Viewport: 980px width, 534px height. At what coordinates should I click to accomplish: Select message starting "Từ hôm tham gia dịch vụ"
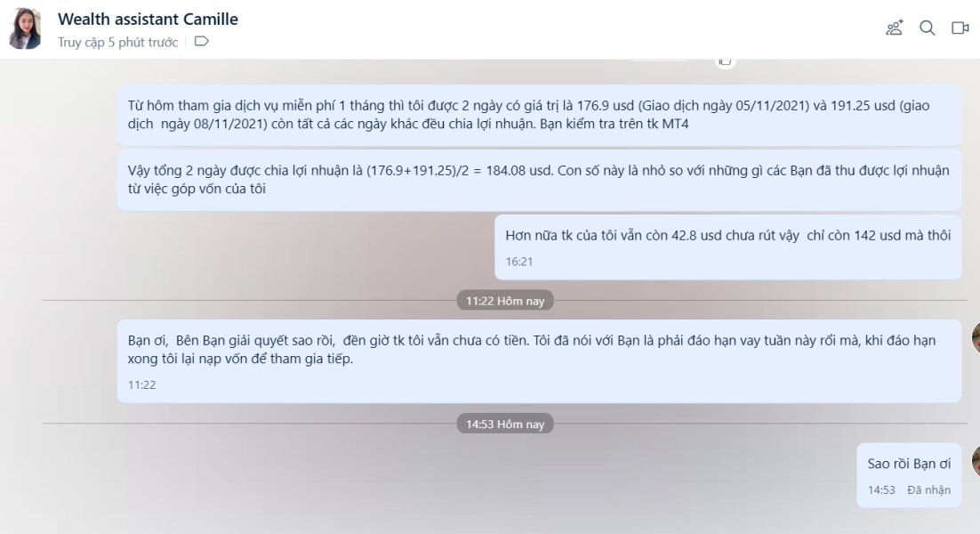[539, 115]
